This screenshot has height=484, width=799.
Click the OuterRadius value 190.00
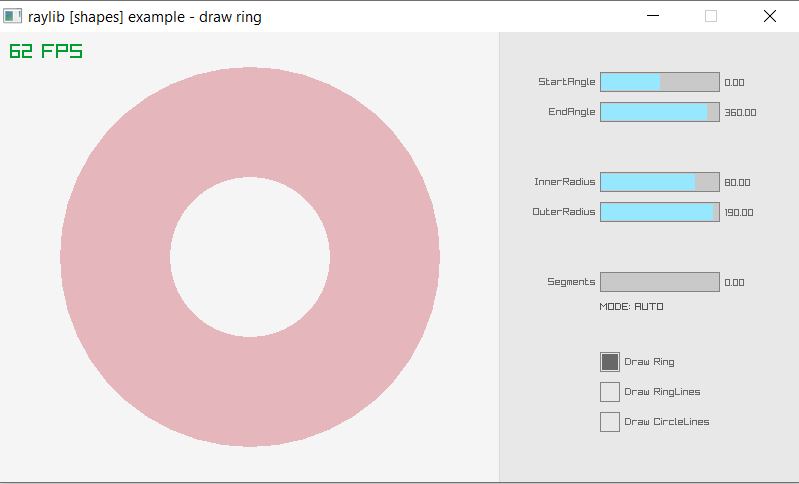click(738, 213)
